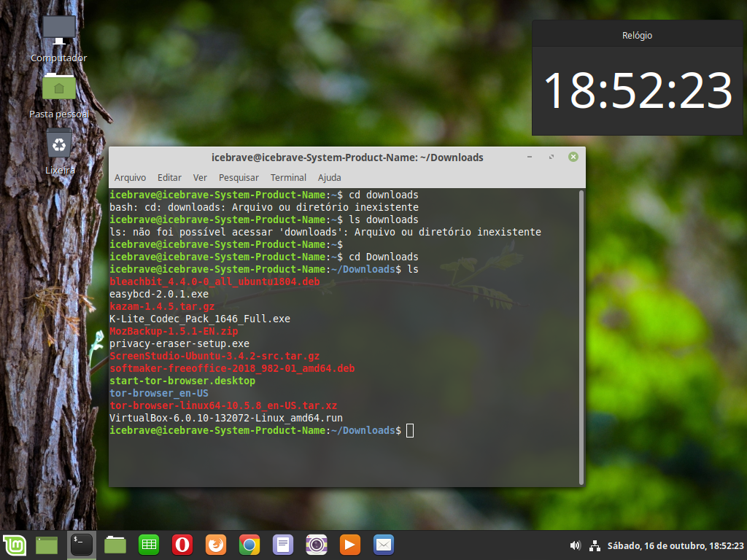Open Firefox from the taskbar
The width and height of the screenshot is (747, 560).
tap(216, 545)
